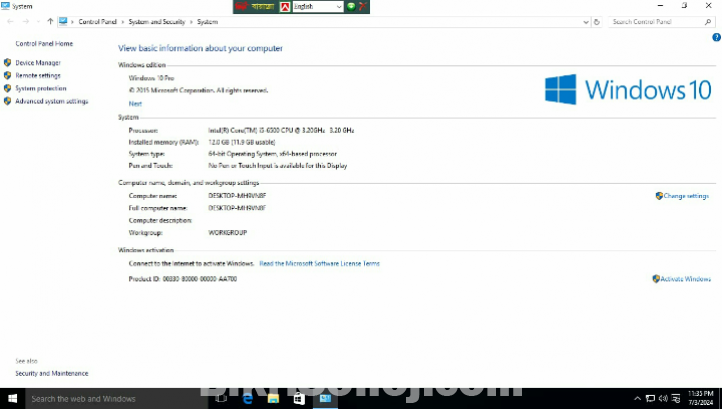Screen dimensions: 722x409
Task: Open Remote settings
Action: pyautogui.click(x=38, y=76)
